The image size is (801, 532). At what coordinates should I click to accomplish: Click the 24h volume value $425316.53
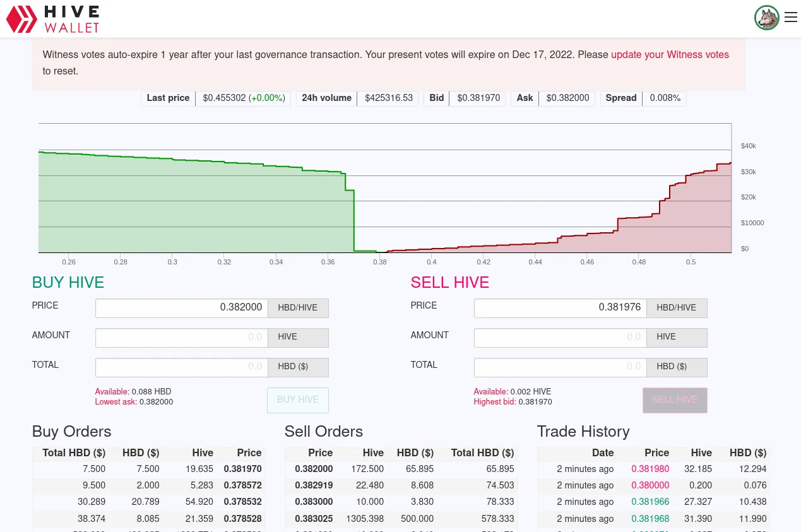(389, 98)
